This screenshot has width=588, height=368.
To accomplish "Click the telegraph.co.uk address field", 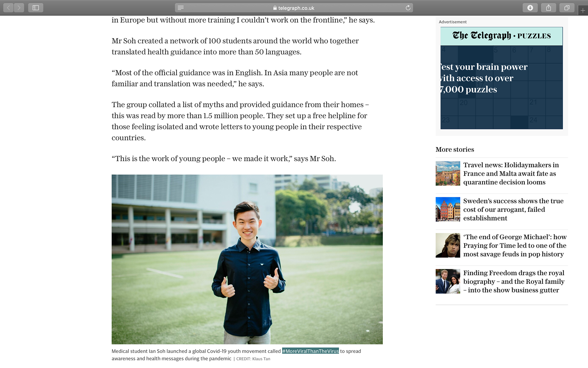I will click(294, 8).
